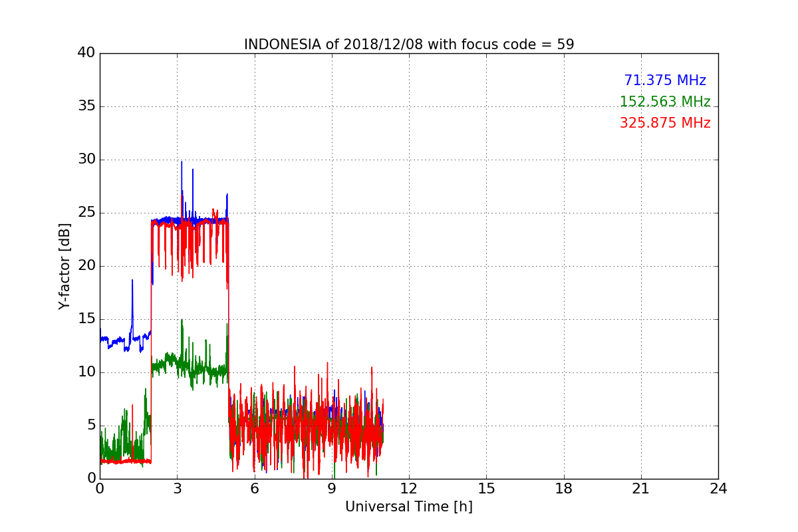Select the green 152.563 MHz legend label

[665, 102]
